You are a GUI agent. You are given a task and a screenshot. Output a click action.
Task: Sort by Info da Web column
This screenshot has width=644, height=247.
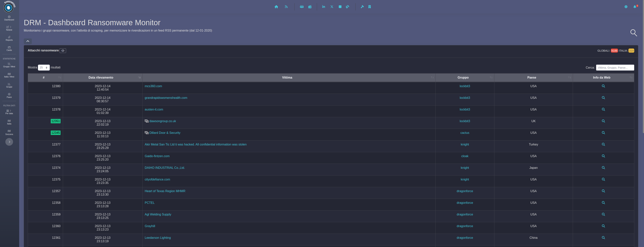point(603,78)
